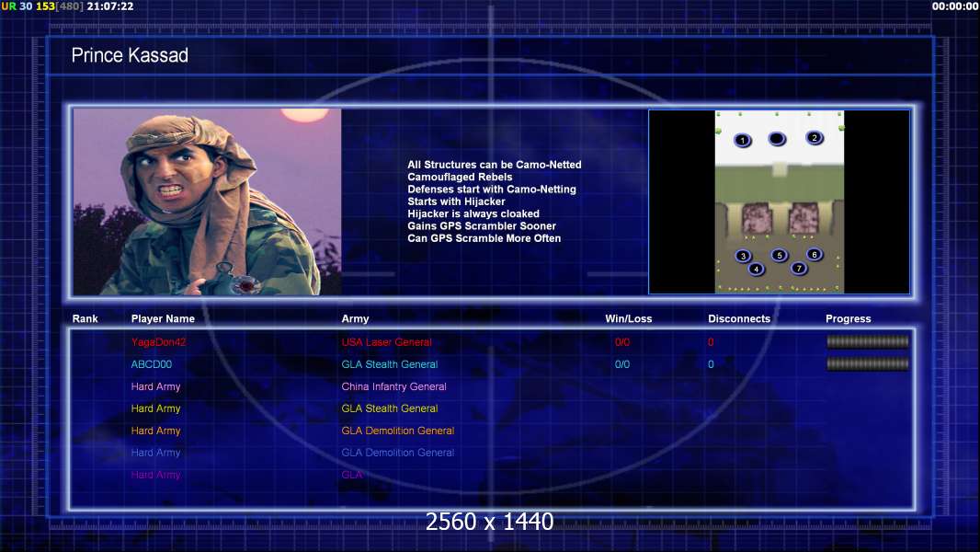Click the Army column header
This screenshot has height=552, width=980.
point(355,319)
